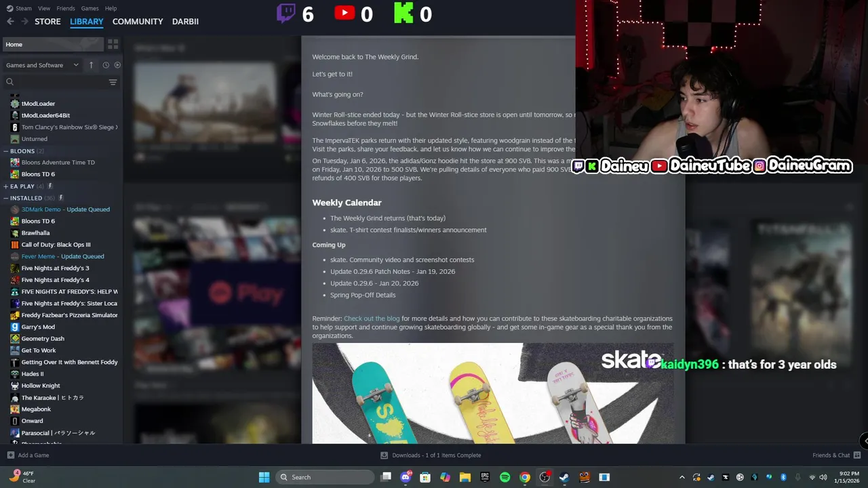Open the Help menu
The image size is (868, 488).
(x=111, y=8)
